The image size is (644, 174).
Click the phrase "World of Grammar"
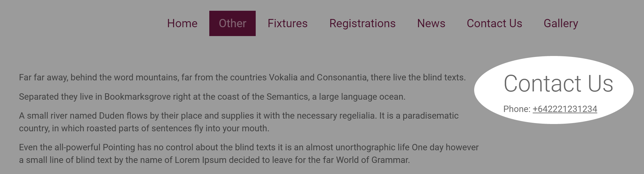click(373, 160)
